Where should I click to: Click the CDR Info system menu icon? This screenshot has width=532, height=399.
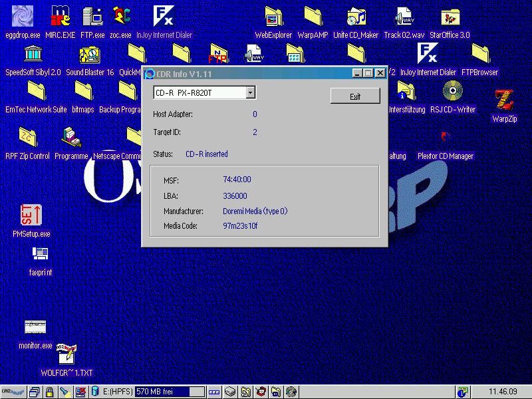click(x=149, y=74)
